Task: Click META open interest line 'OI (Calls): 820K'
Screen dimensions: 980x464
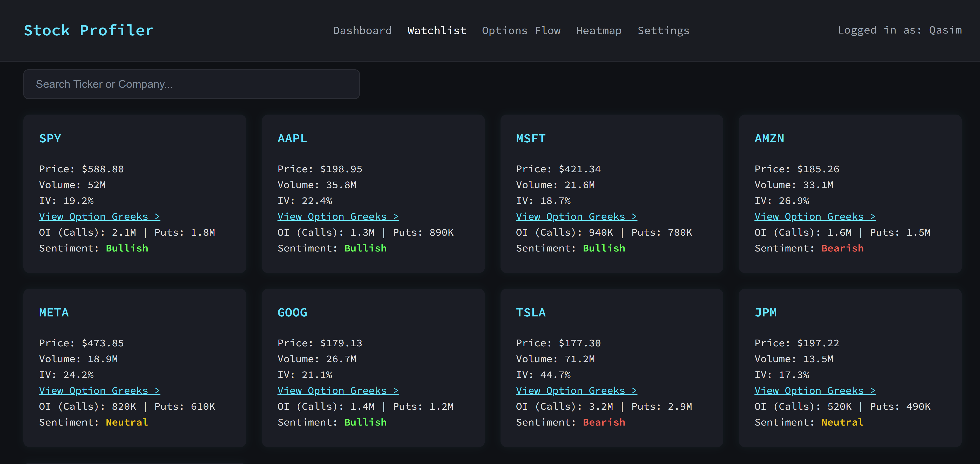Action: [x=127, y=407]
